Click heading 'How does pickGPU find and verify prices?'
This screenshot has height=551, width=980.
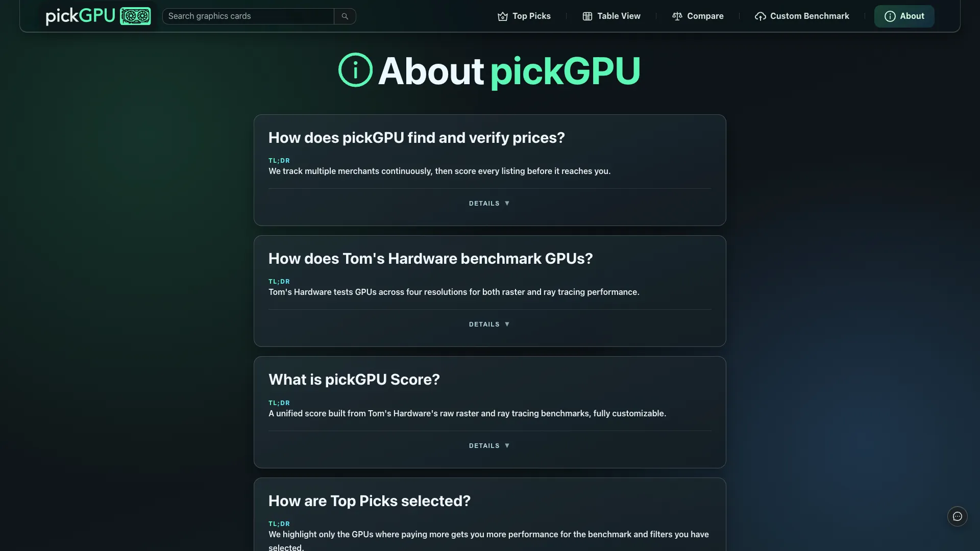(416, 138)
